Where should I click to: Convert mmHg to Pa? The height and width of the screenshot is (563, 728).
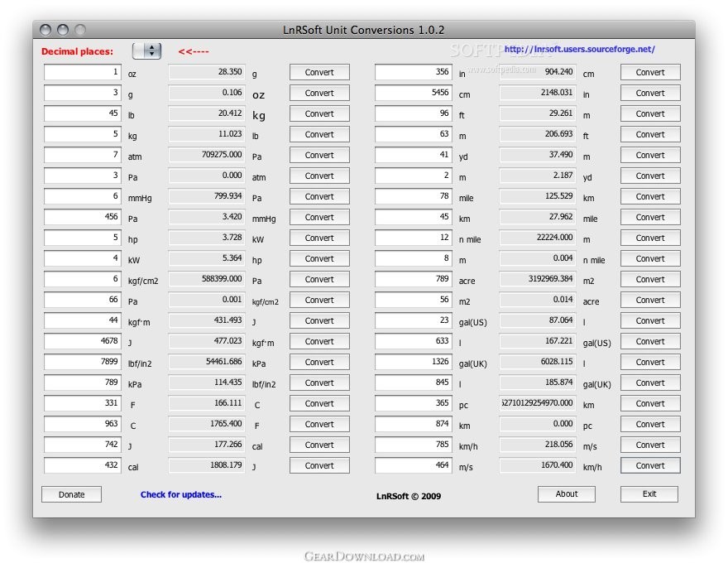click(319, 196)
